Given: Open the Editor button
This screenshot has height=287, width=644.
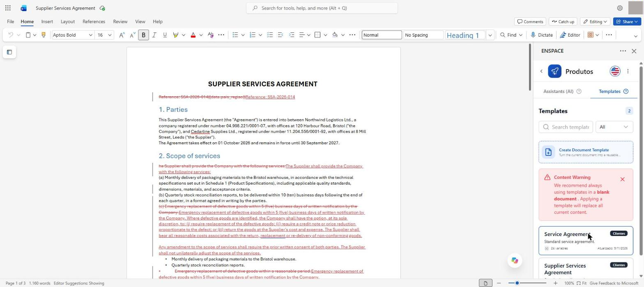Looking at the screenshot, I should pyautogui.click(x=570, y=35).
